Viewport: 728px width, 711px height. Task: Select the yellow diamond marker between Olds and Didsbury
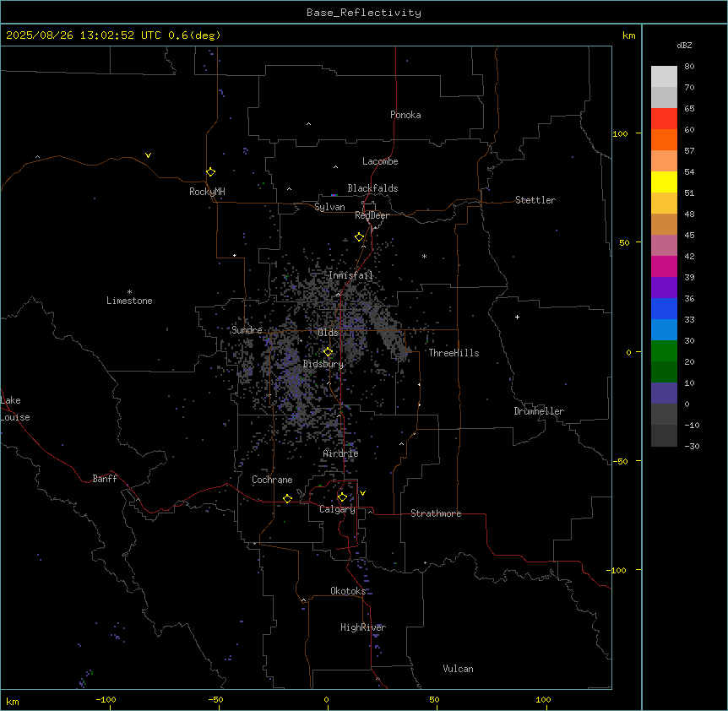pos(328,352)
